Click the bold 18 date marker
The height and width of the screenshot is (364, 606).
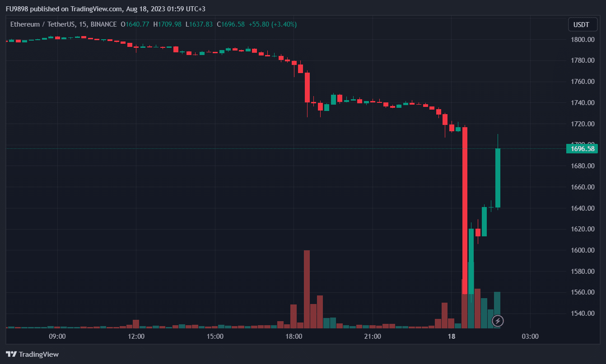click(451, 336)
